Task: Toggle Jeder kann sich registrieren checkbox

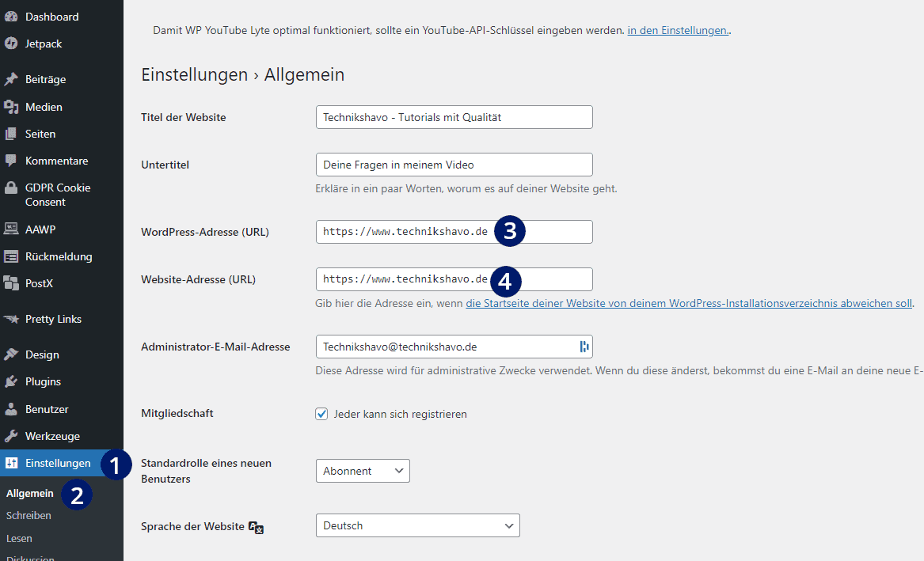Action: 321,414
